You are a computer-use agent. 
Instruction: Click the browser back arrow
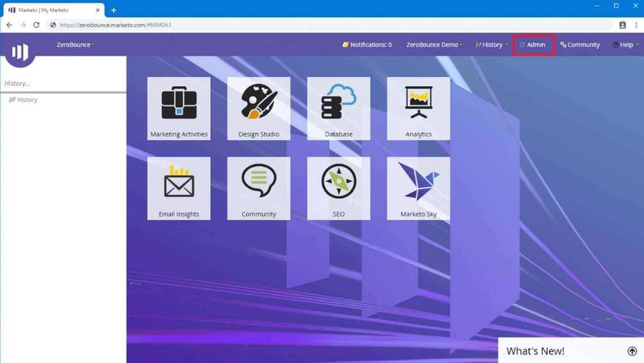(x=9, y=25)
